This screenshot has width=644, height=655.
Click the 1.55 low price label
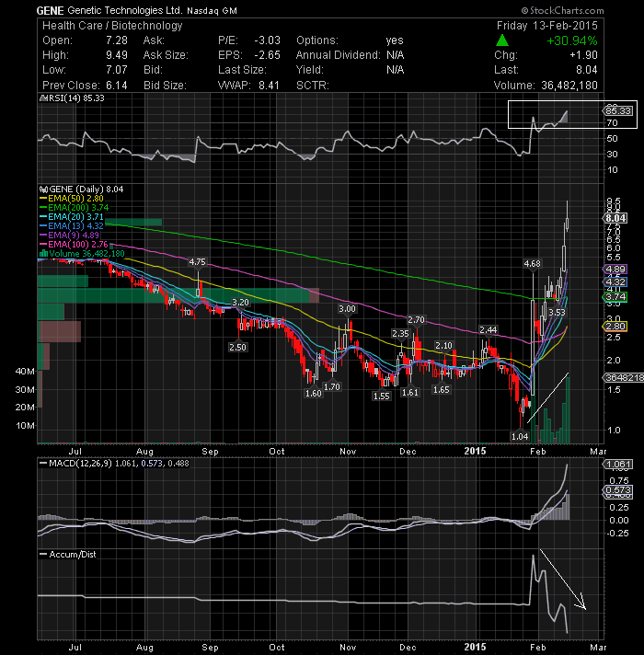382,396
